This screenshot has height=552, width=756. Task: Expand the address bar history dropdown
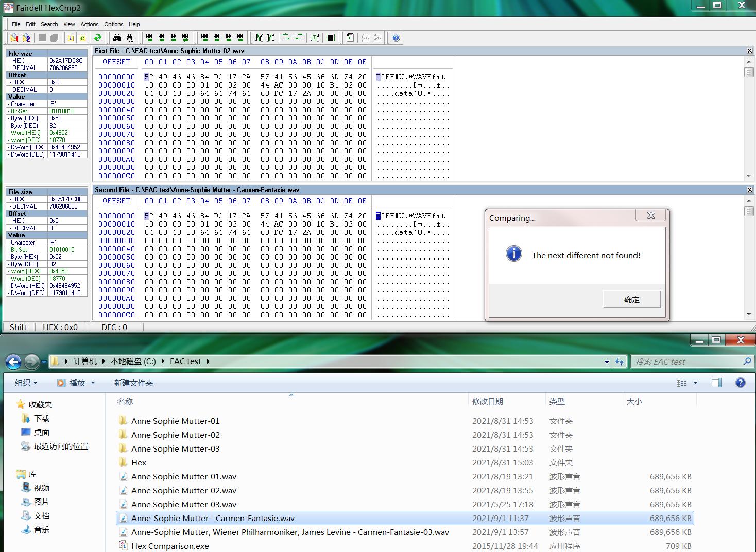(607, 362)
